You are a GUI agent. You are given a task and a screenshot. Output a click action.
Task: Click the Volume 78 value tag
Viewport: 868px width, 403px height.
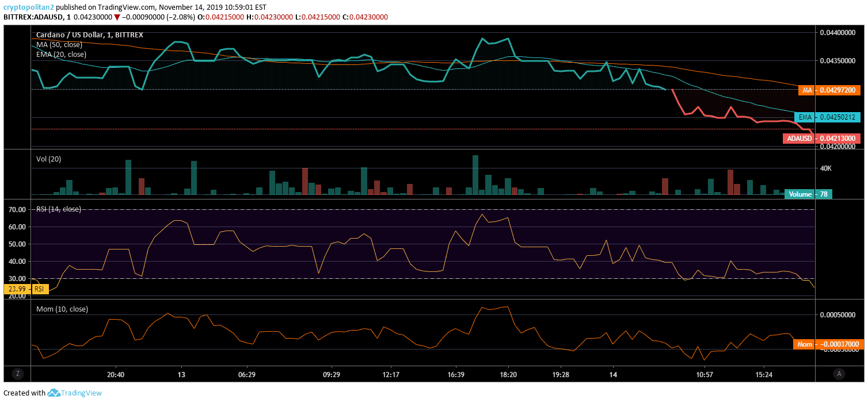pos(809,194)
